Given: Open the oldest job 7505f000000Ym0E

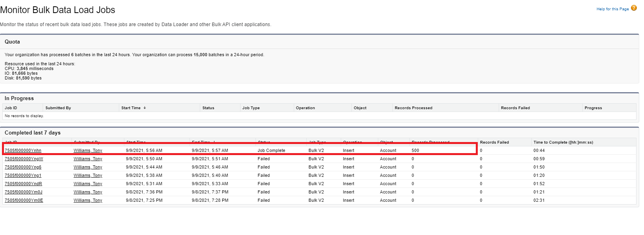Looking at the screenshot, I should tap(24, 200).
